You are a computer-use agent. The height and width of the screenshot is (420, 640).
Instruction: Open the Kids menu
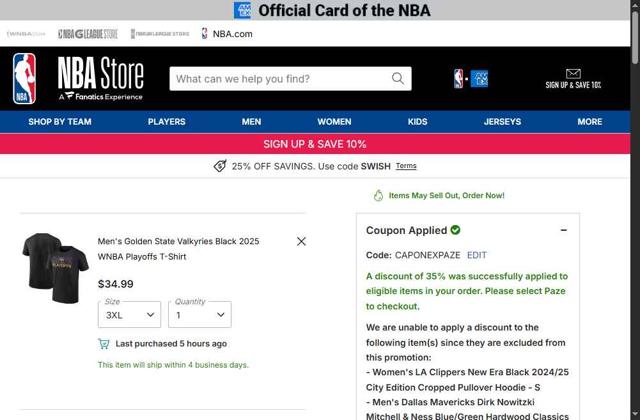(x=418, y=122)
